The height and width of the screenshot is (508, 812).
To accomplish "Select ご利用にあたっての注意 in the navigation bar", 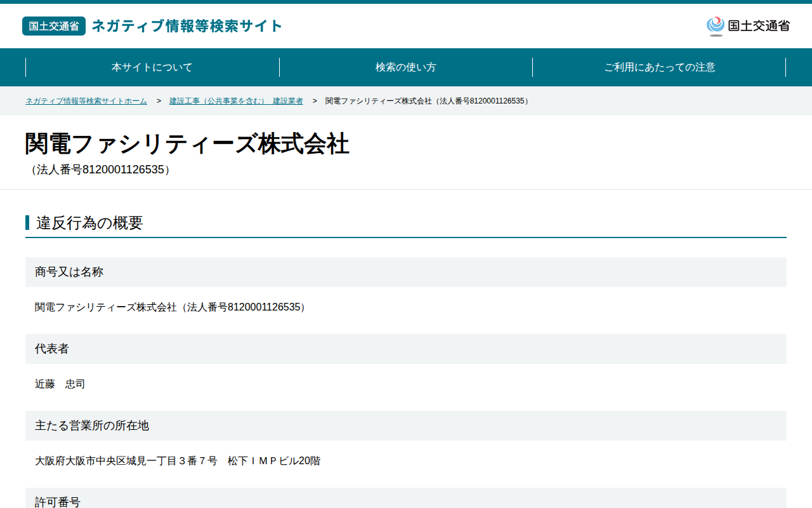I will (x=660, y=67).
